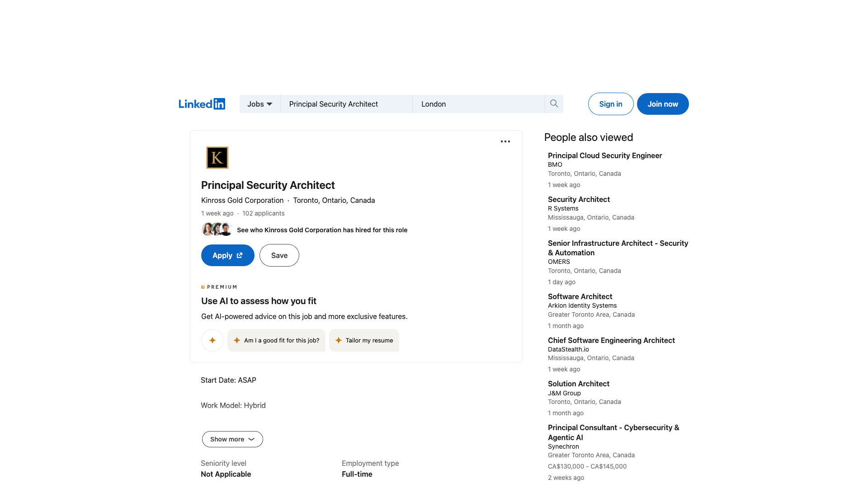The width and height of the screenshot is (868, 488).
Task: Click Arkion Identity Systems company name
Action: pos(582,305)
